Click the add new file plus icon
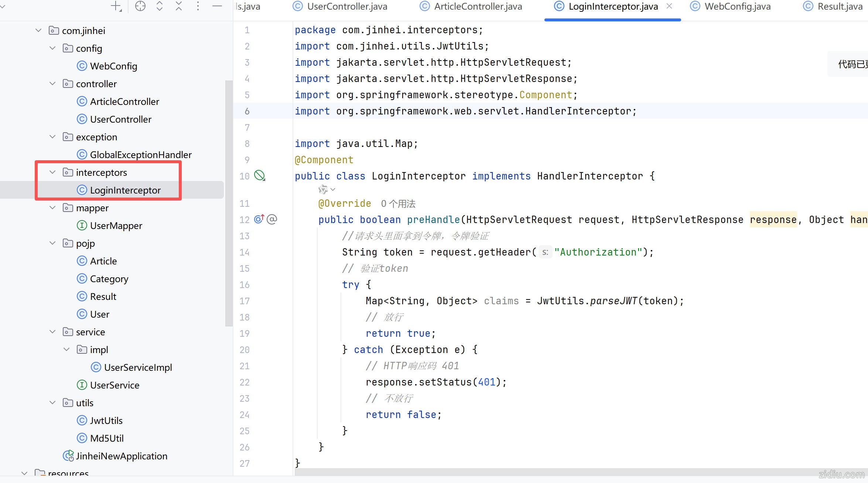 coord(116,6)
